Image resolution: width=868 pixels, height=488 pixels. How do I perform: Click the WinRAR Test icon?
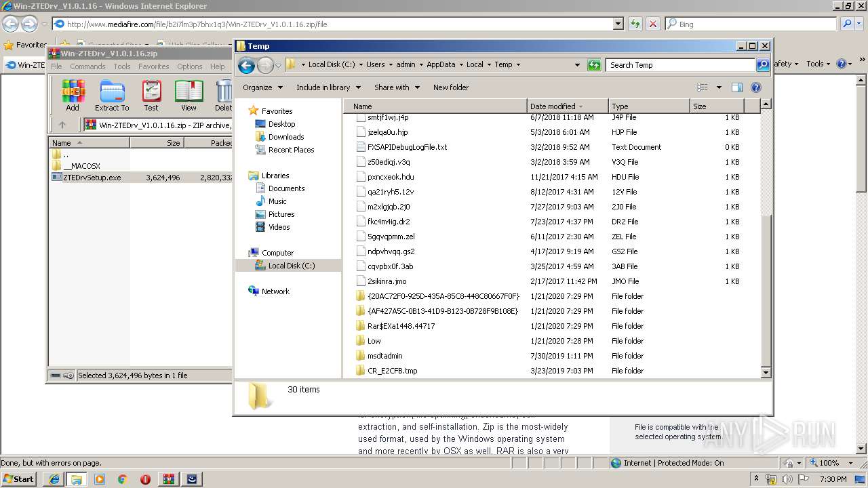(151, 95)
